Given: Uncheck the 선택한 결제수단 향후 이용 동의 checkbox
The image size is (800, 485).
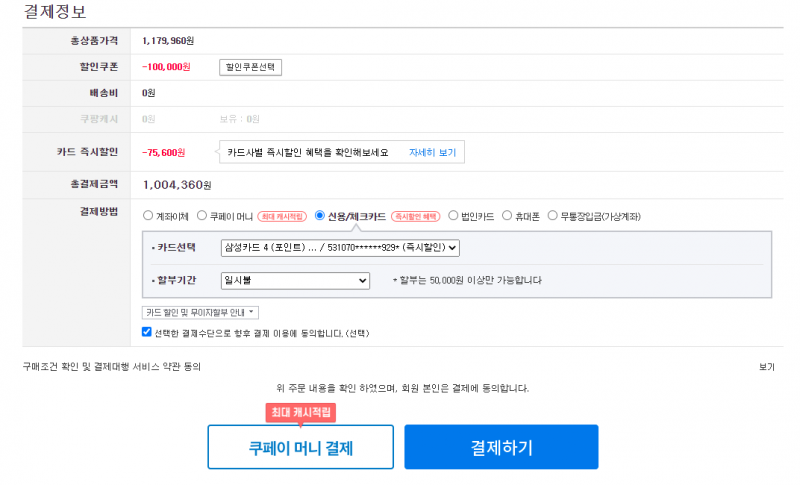Looking at the screenshot, I should point(147,332).
